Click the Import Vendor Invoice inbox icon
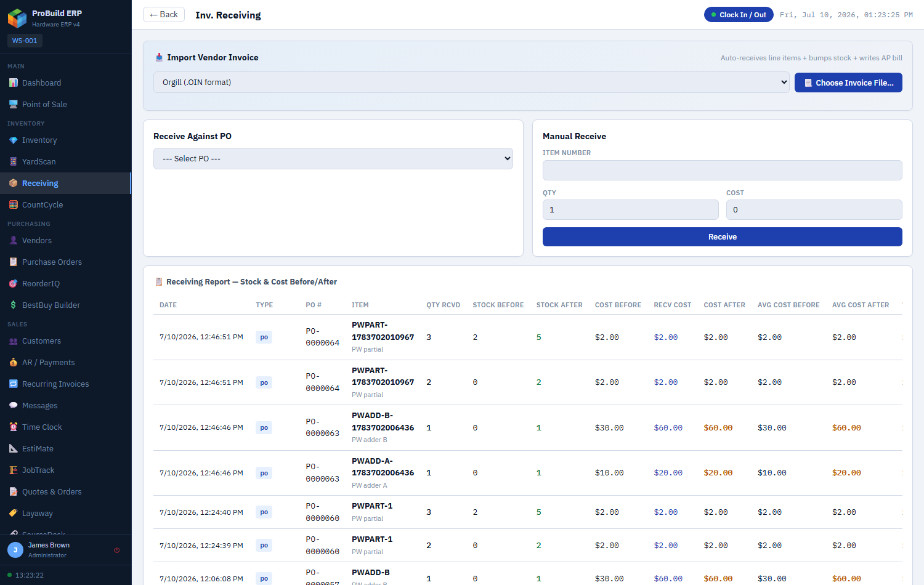This screenshot has width=924, height=585. (x=159, y=57)
